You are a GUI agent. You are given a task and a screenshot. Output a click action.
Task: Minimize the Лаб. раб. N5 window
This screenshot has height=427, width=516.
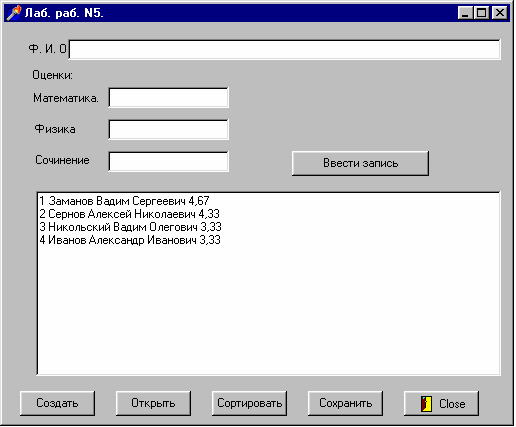[x=465, y=13]
